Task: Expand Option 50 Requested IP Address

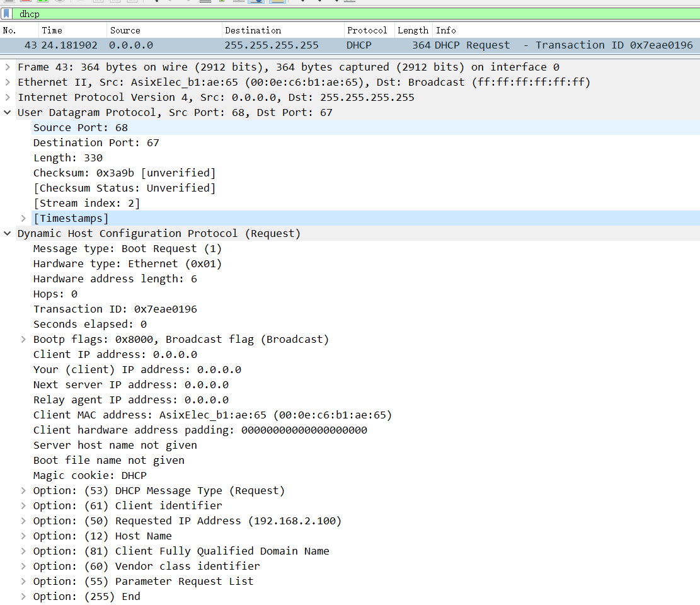Action: point(23,521)
